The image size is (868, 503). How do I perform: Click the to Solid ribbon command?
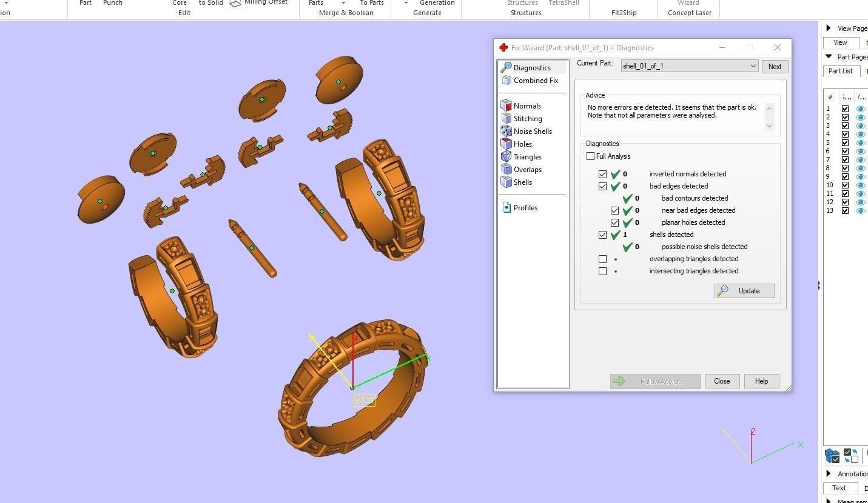(211, 3)
